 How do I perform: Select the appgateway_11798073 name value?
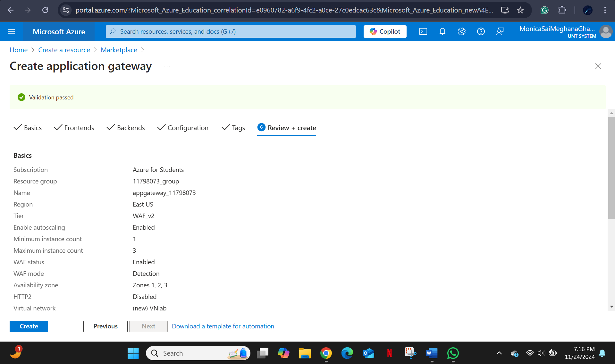(164, 193)
